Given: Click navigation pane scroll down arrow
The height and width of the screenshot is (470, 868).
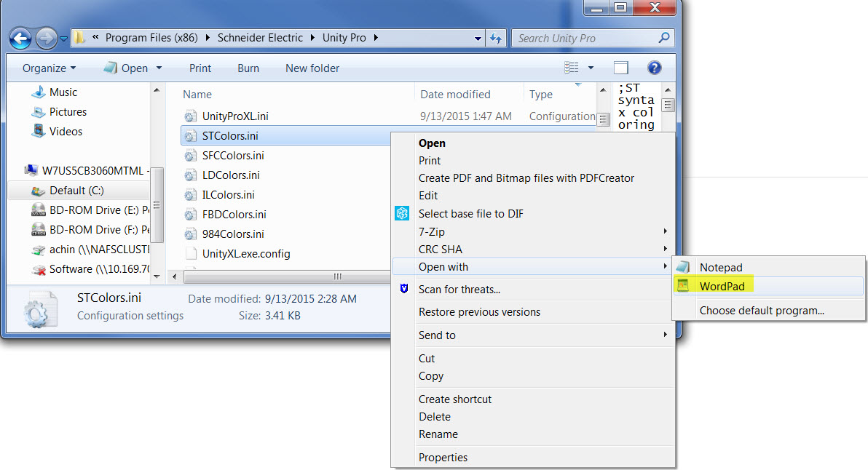Looking at the screenshot, I should coord(157,276).
